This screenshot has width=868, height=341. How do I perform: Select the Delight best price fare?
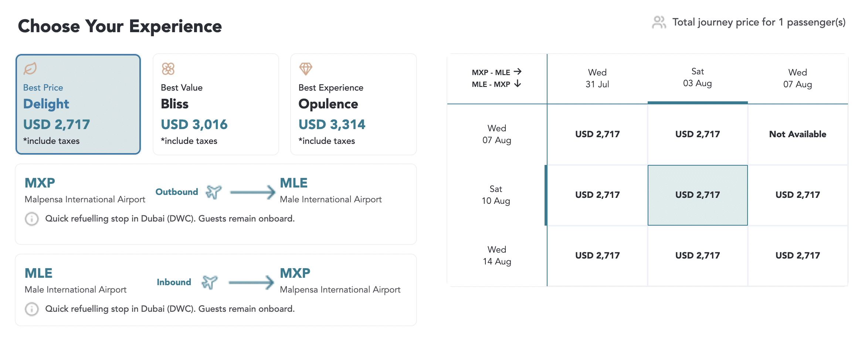[78, 104]
